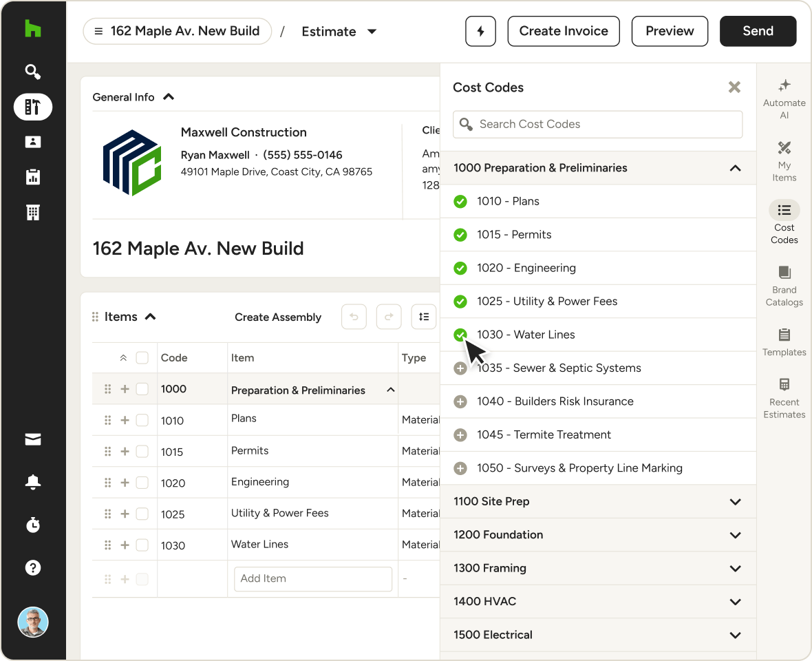
Task: Collapse 1000 Preparation & Preliminaries cost codes
Action: point(735,168)
